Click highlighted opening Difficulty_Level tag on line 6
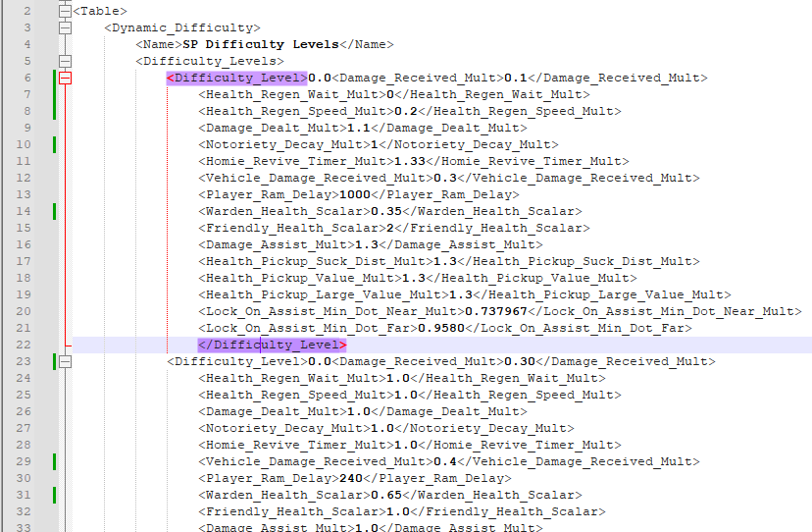 pyautogui.click(x=236, y=78)
